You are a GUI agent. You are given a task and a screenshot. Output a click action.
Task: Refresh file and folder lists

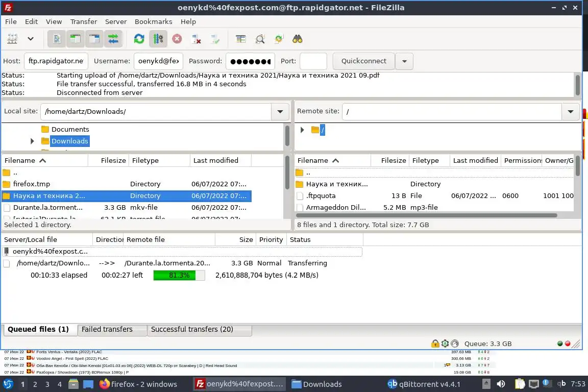139,39
